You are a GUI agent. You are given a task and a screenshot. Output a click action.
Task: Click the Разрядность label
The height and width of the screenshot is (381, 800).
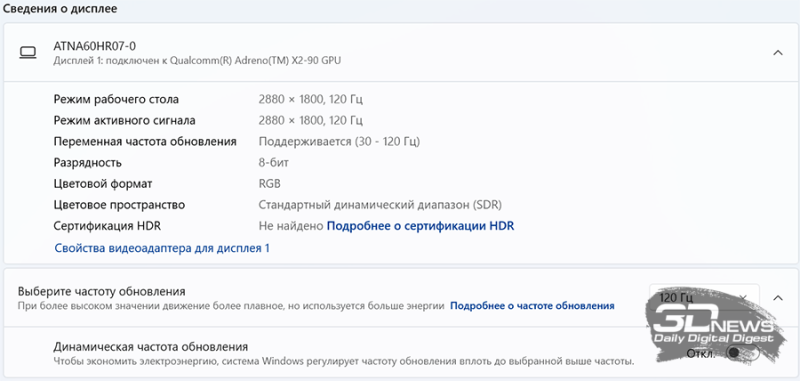pyautogui.click(x=87, y=163)
